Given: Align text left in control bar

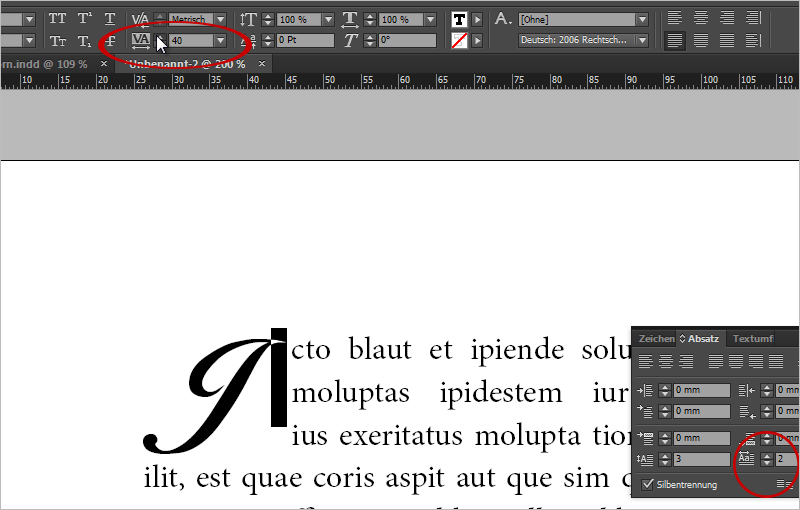Looking at the screenshot, I should (674, 18).
